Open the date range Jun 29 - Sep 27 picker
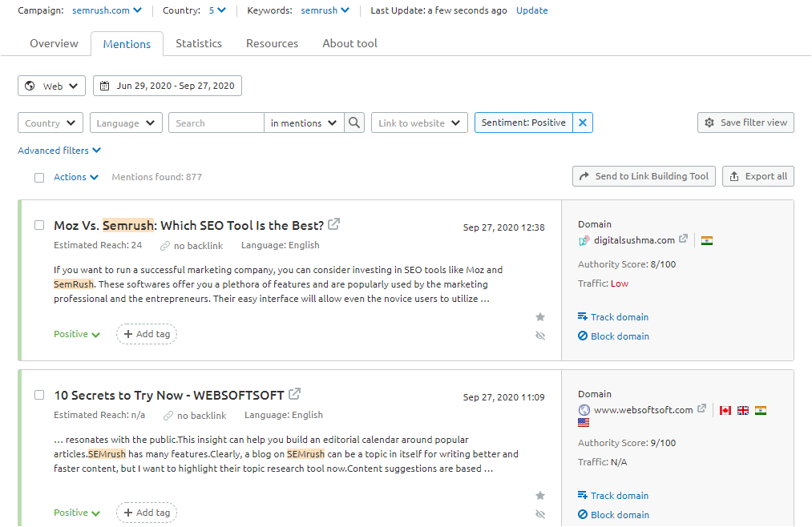The height and width of the screenshot is (527, 812). pos(168,86)
